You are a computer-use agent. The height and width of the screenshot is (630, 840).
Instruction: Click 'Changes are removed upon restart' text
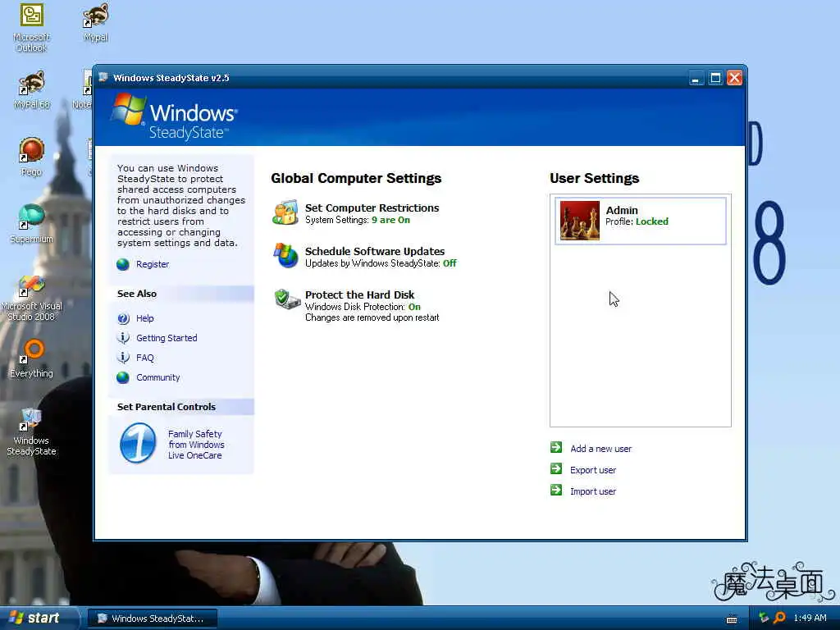point(372,317)
